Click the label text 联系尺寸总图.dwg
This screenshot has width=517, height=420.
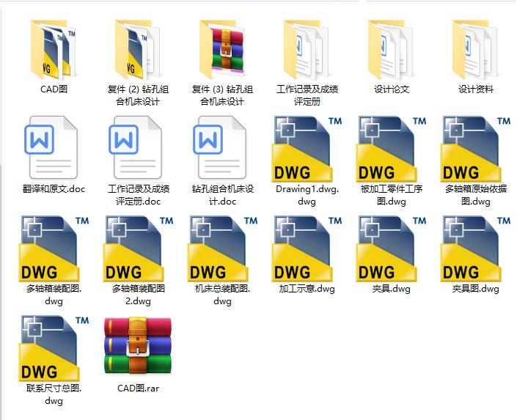pos(54,394)
